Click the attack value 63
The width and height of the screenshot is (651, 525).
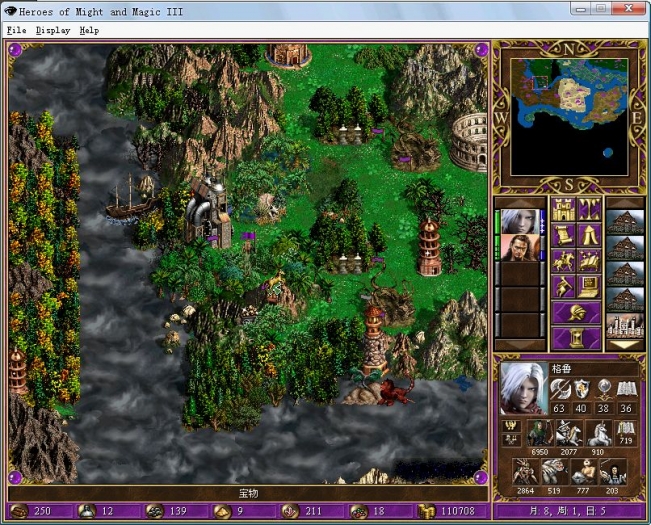(559, 408)
